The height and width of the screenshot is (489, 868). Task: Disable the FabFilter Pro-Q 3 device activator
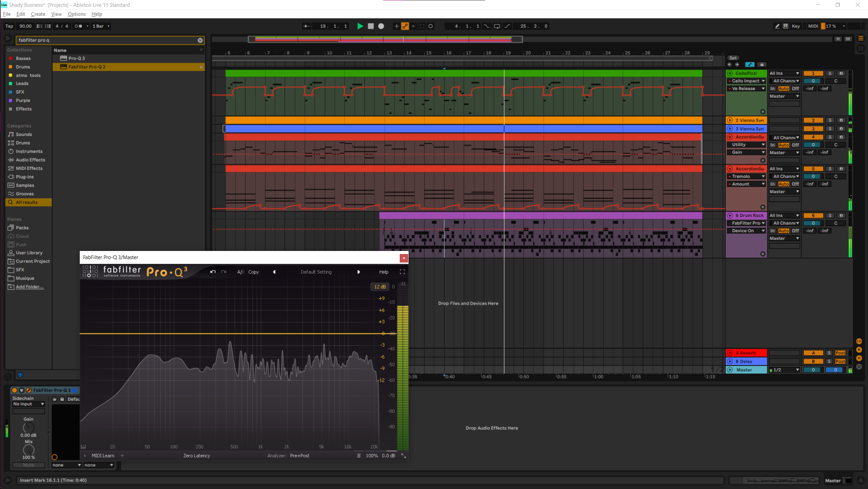point(15,390)
